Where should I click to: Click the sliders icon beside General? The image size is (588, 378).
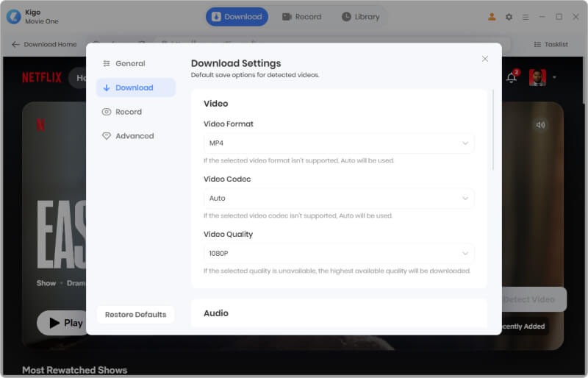click(107, 63)
